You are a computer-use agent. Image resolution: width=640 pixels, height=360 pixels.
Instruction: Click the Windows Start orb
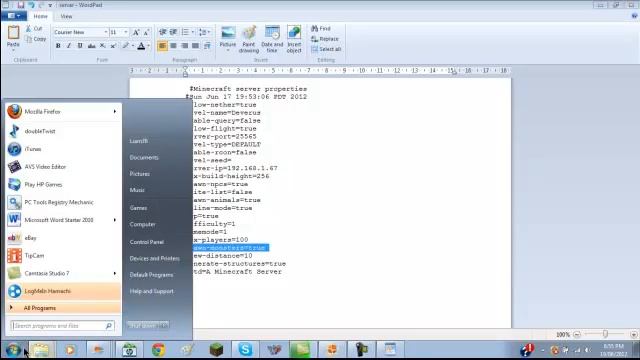[x=13, y=350]
